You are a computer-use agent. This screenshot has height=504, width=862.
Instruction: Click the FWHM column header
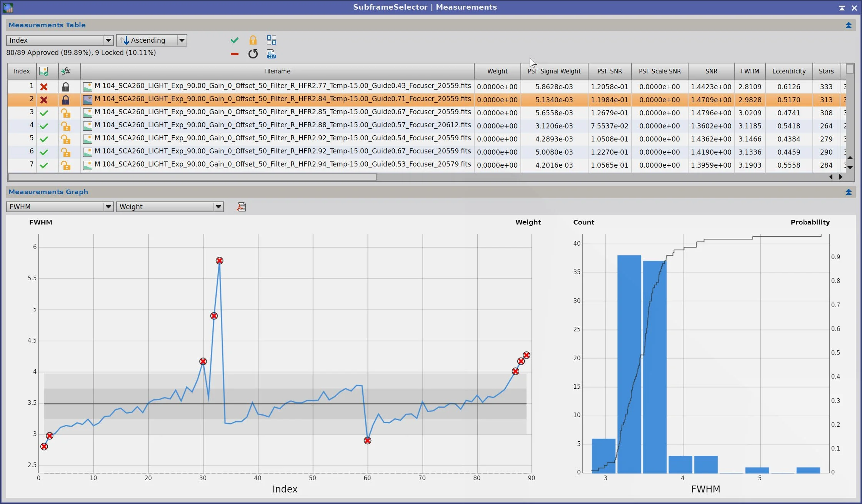pos(750,71)
